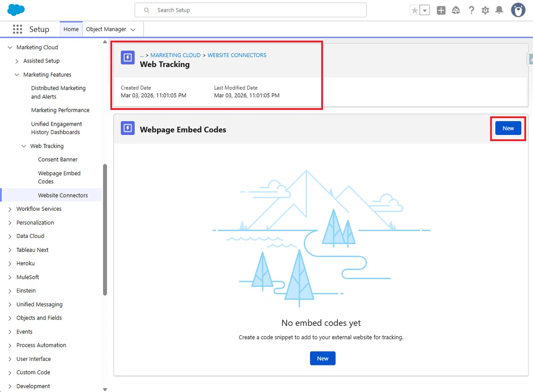The height and width of the screenshot is (392, 533).
Task: Open the Salesforce cloud logo home
Action: 16,10
